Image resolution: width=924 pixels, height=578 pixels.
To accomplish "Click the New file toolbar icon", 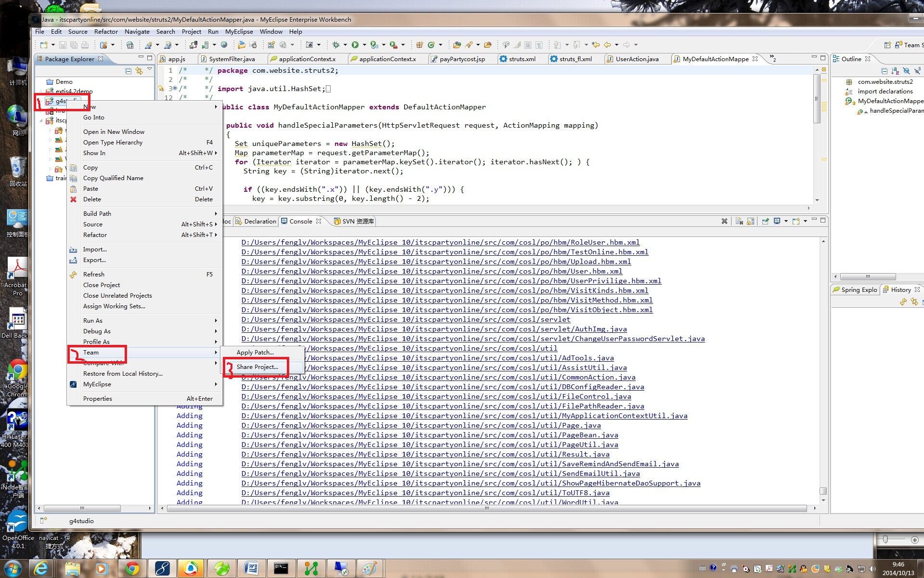I will pos(44,45).
